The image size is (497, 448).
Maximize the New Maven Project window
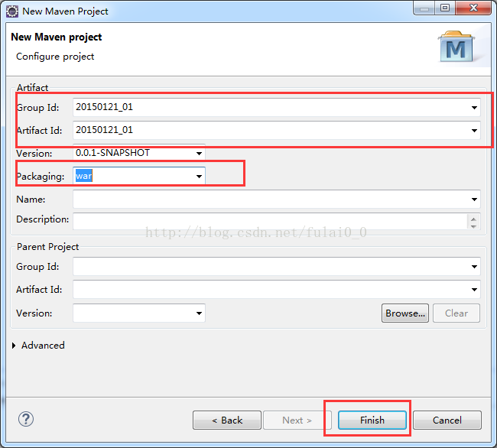click(445, 8)
